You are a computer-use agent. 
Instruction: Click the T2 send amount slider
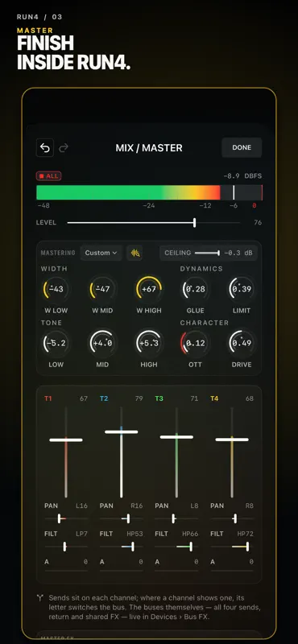122,571
